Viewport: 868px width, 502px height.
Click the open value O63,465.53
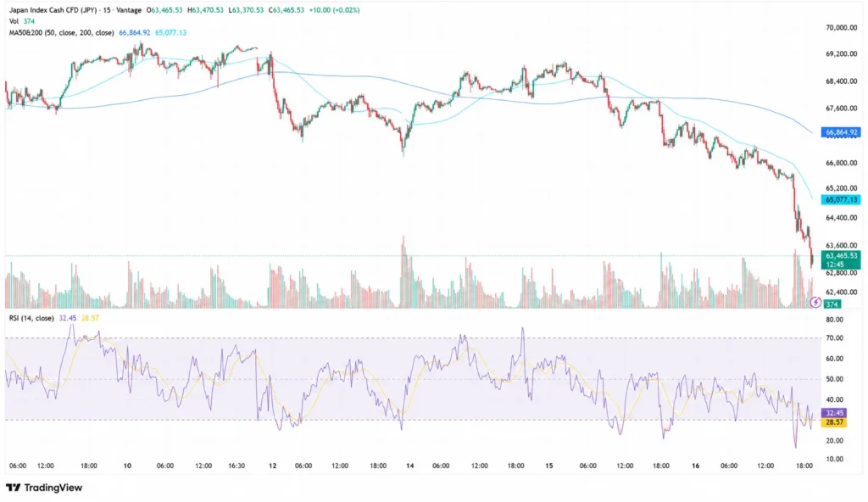[164, 10]
